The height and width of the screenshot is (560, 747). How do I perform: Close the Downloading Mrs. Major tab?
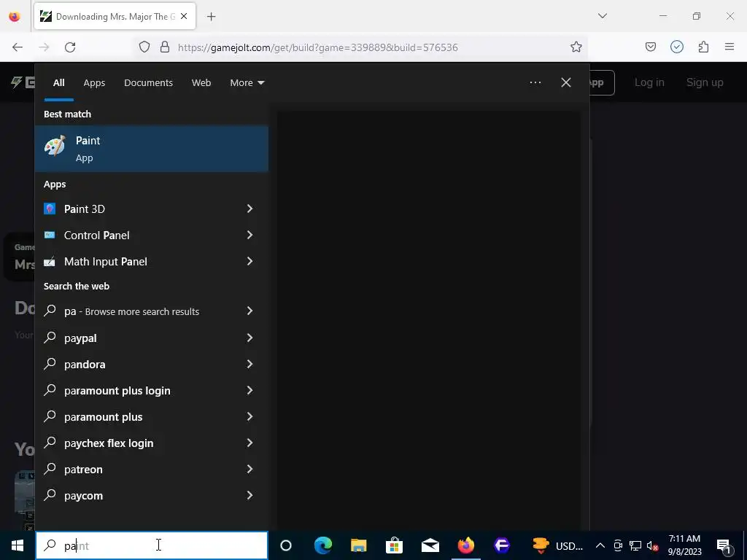point(184,16)
